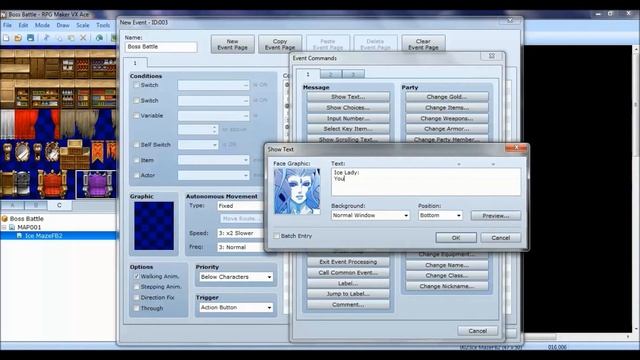The width and height of the screenshot is (640, 360).
Task: Open the Actor condition dropdown
Action: (213, 175)
